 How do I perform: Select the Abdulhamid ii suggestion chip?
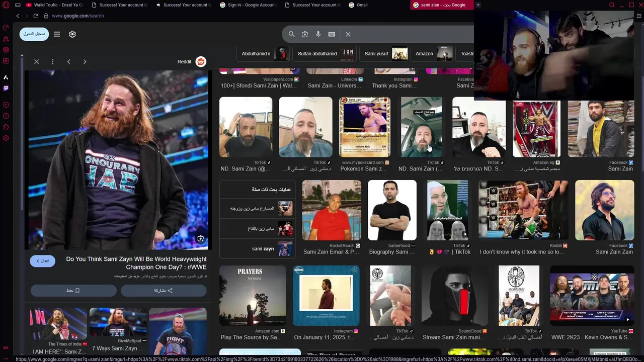pos(262,53)
